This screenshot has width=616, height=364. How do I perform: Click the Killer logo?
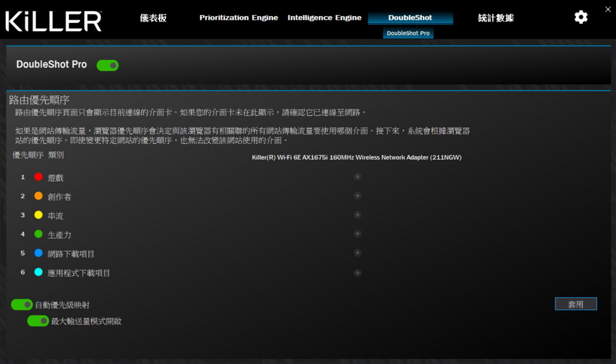pos(53,21)
